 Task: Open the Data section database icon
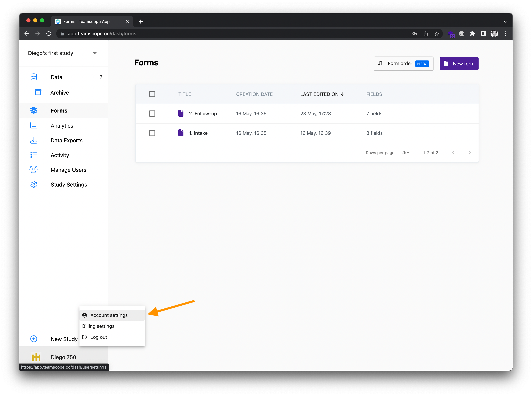point(34,77)
